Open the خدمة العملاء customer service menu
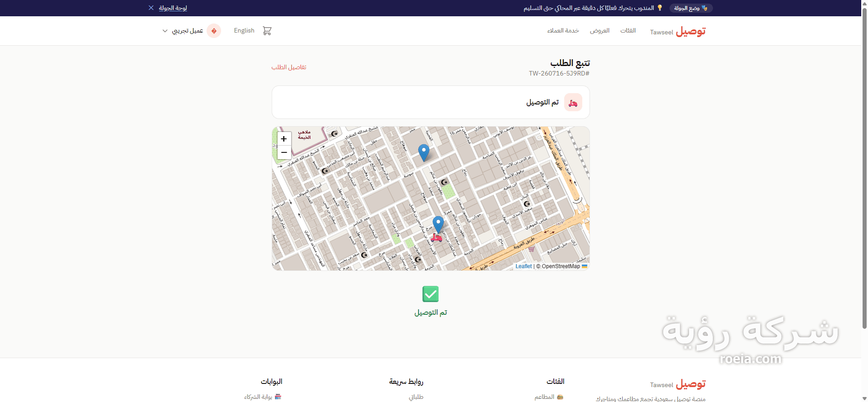Image resolution: width=868 pixels, height=402 pixels. click(563, 31)
